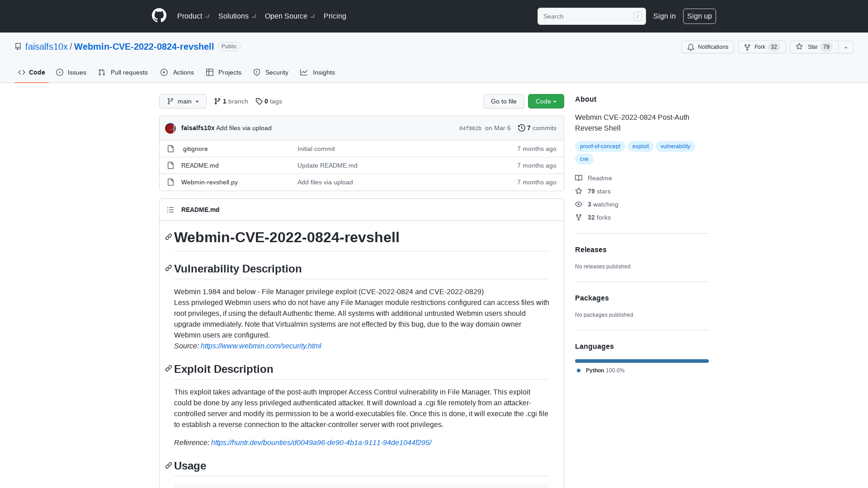
Task: Click the fork icon beside 32 forks
Action: coord(579,217)
